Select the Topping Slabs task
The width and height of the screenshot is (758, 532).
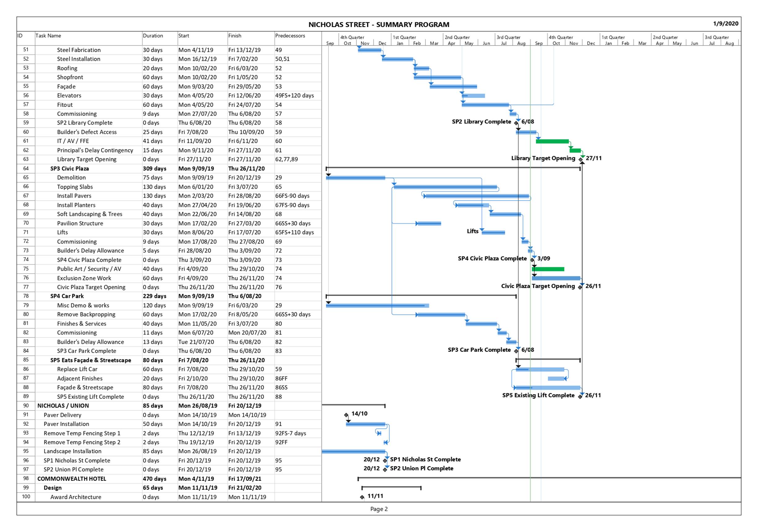[75, 187]
